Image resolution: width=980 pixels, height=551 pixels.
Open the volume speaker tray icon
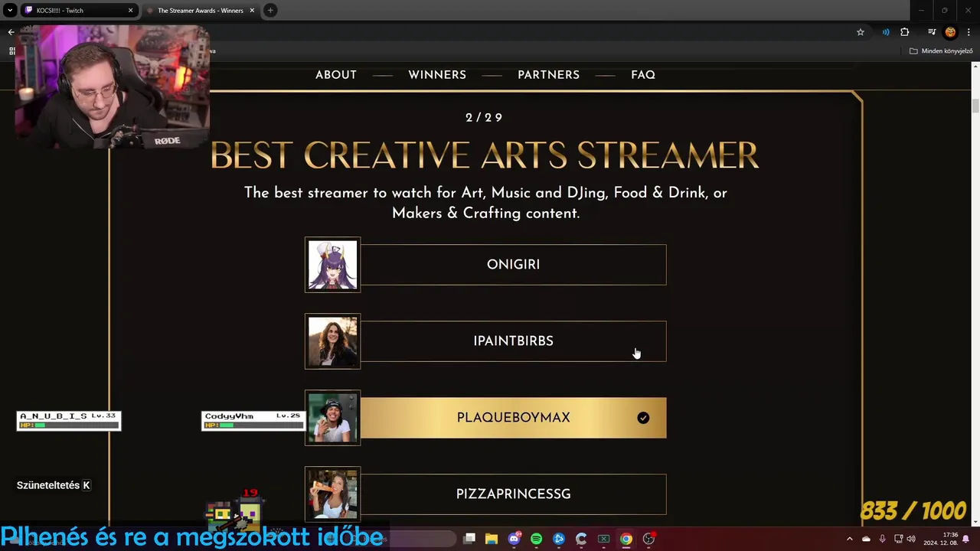click(911, 539)
